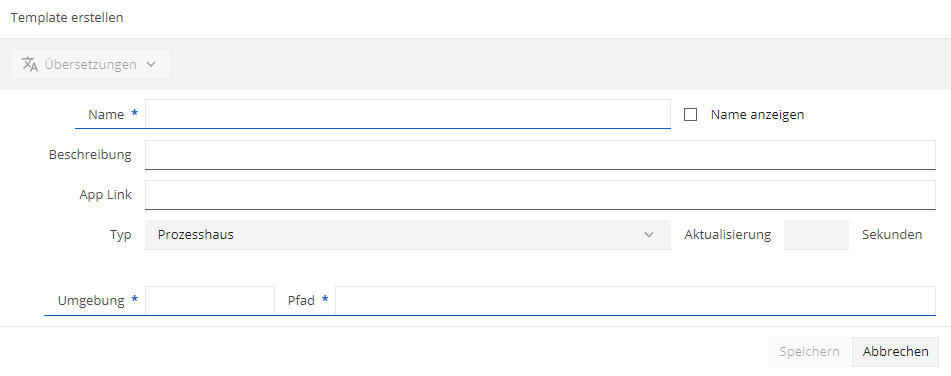Image resolution: width=951 pixels, height=376 pixels.
Task: Click the chevron beside Übersetzungen
Action: point(152,64)
